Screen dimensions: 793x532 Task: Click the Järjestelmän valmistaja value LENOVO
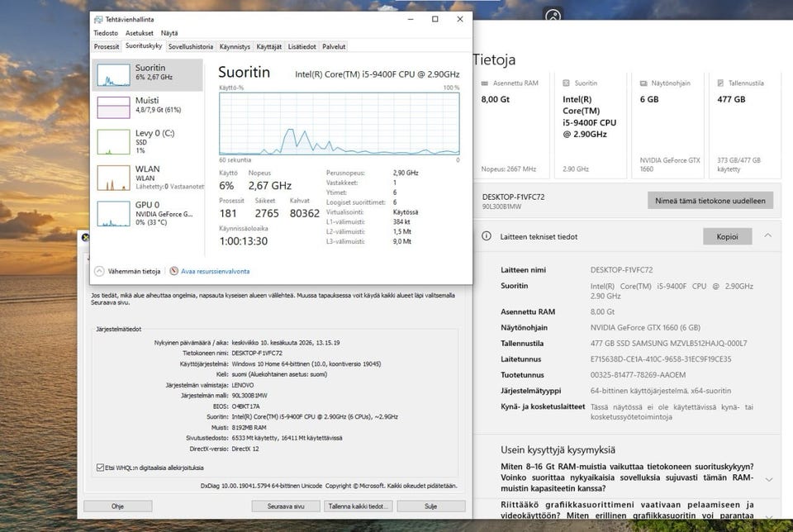point(243,385)
